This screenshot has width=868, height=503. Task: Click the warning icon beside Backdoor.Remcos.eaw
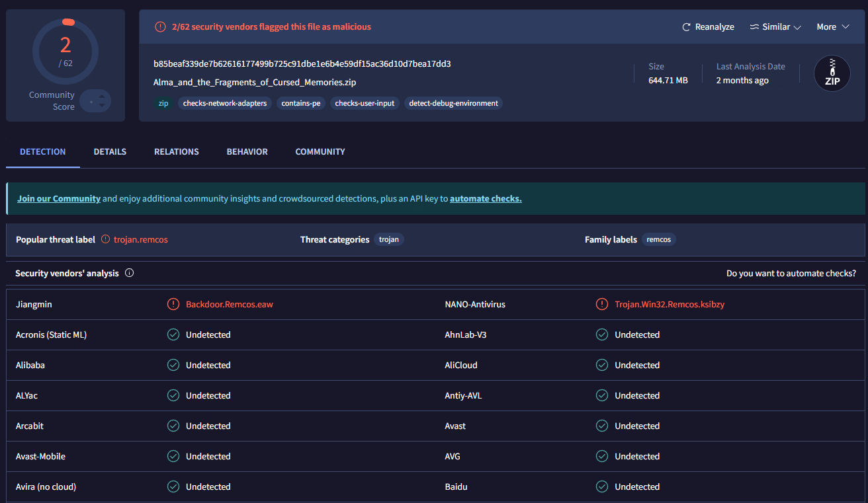click(173, 304)
